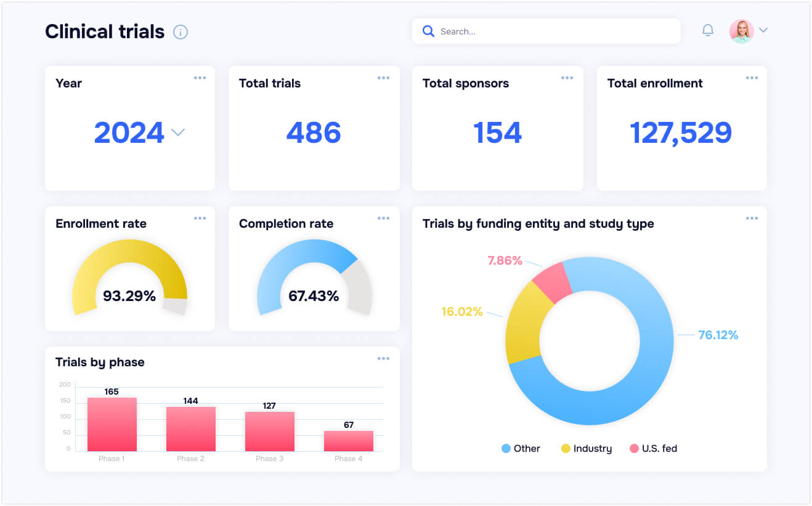This screenshot has height=506, width=812.
Task: Toggle the Industry legend item
Action: [x=586, y=449]
